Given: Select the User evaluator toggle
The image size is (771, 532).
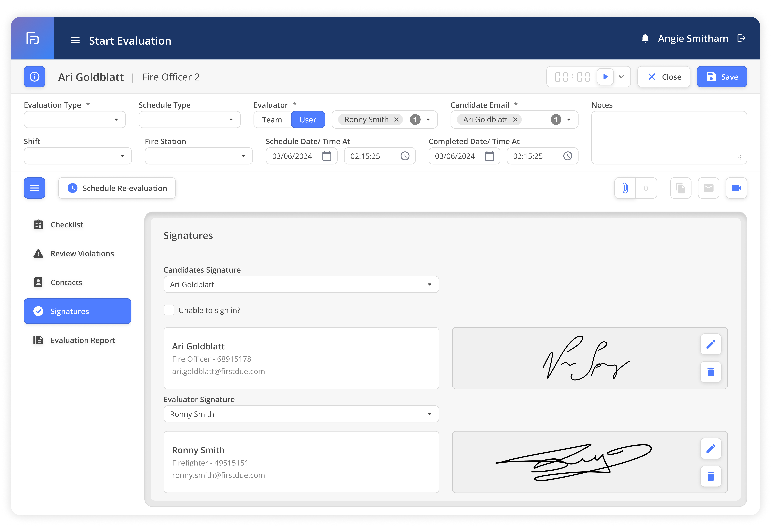Looking at the screenshot, I should coord(307,120).
